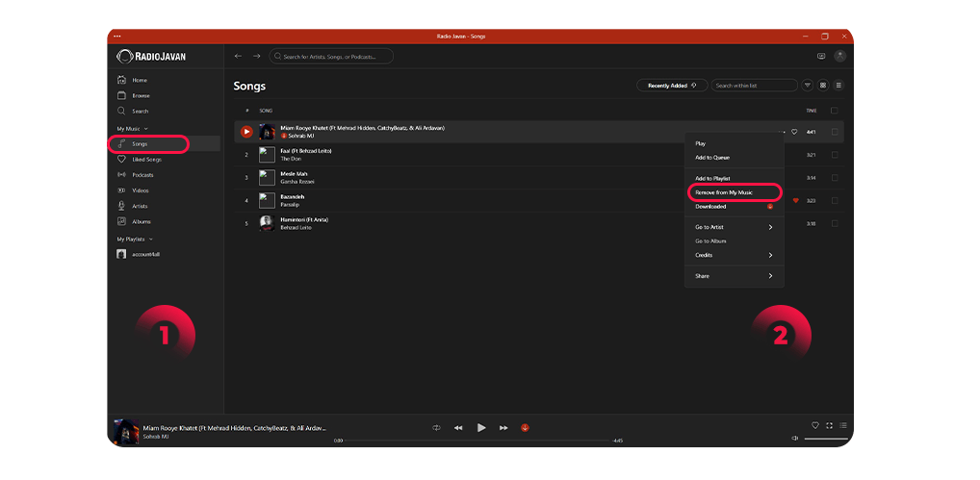Choose Add to Queue in context menu
980x480 pixels.
(735, 158)
